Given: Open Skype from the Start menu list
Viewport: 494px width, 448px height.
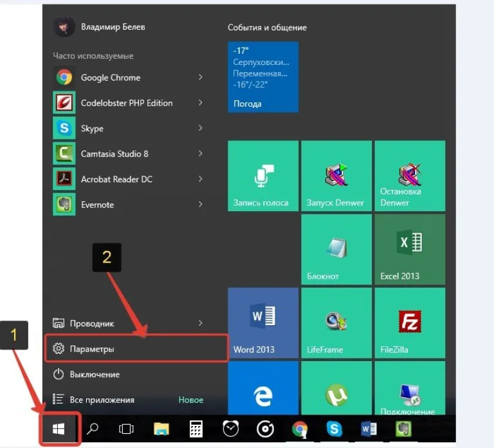Looking at the screenshot, I should [x=127, y=128].
